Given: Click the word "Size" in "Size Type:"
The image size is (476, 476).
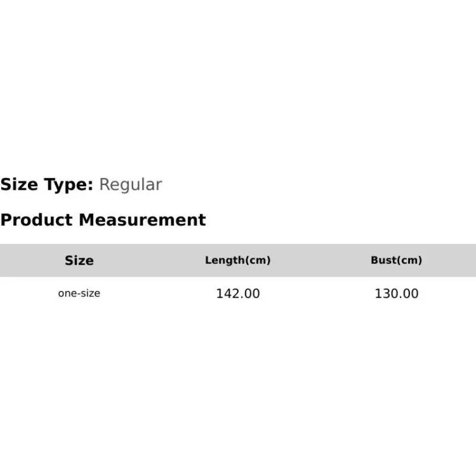Looking at the screenshot, I should click(19, 184).
